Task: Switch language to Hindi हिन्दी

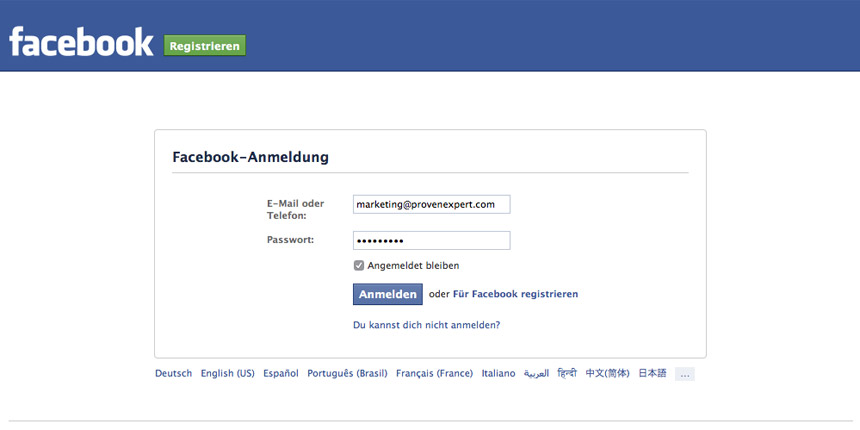Action: (x=567, y=374)
